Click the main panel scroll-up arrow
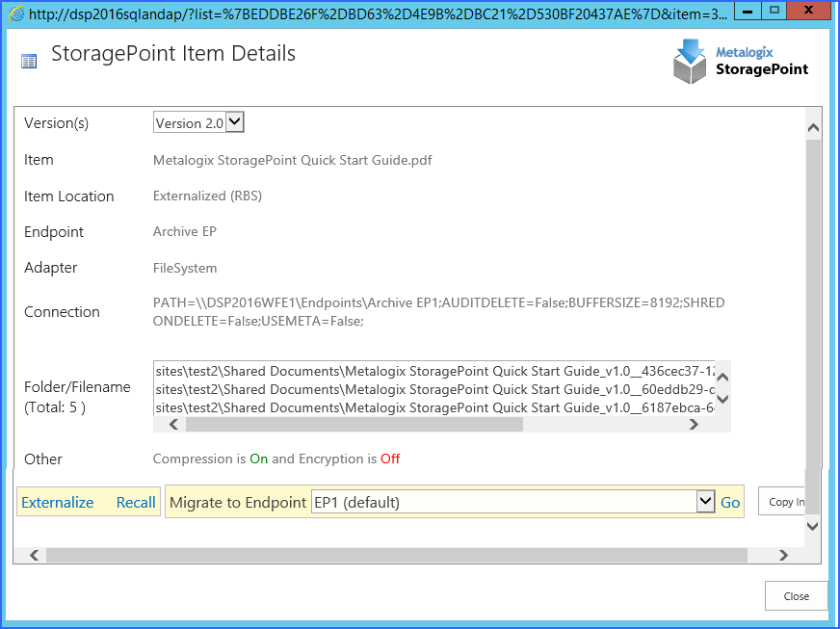 pyautogui.click(x=813, y=127)
